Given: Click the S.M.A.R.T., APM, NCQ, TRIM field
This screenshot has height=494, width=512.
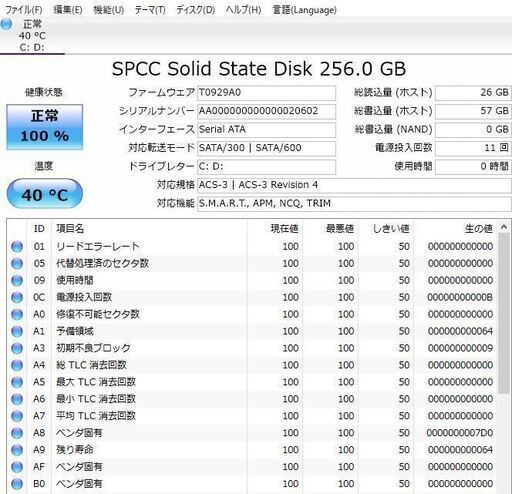Looking at the screenshot, I should coord(354,203).
